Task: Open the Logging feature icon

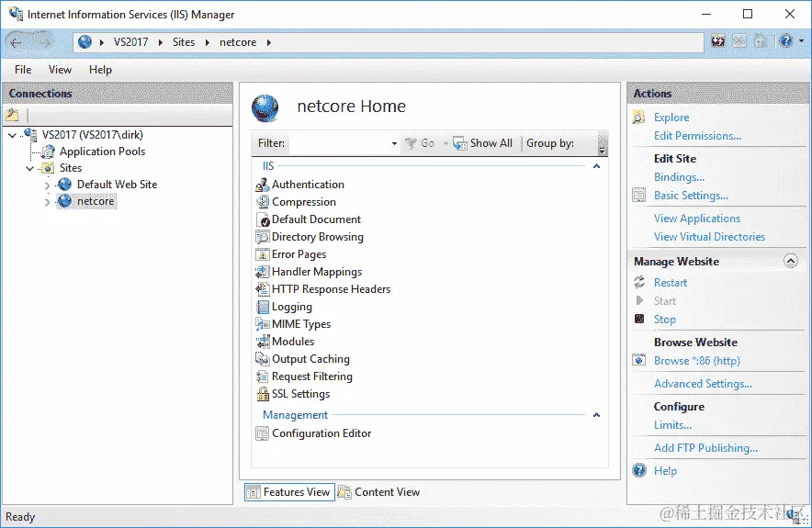Action: pos(263,307)
